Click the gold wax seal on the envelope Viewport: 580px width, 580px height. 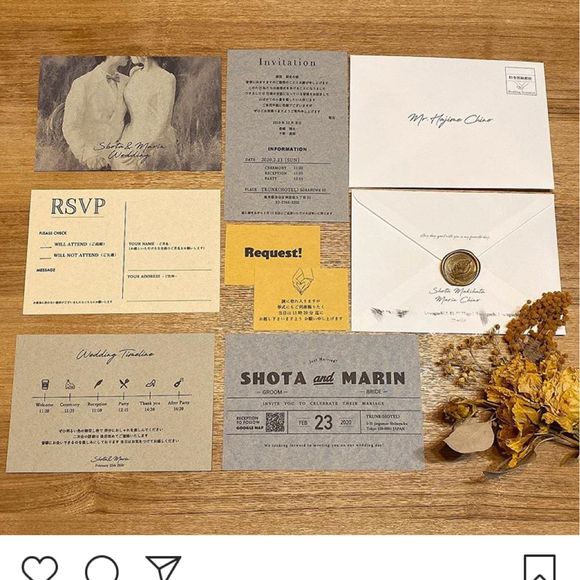(x=460, y=267)
